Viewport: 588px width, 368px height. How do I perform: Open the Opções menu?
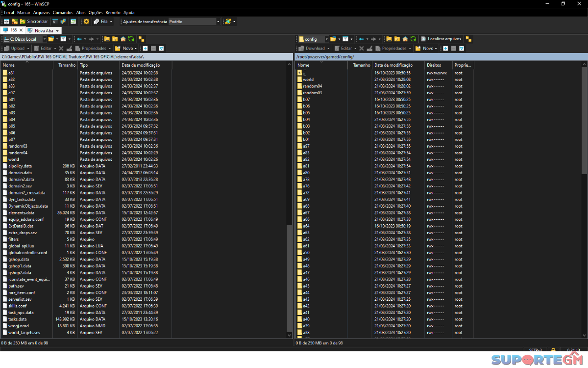(x=96, y=12)
